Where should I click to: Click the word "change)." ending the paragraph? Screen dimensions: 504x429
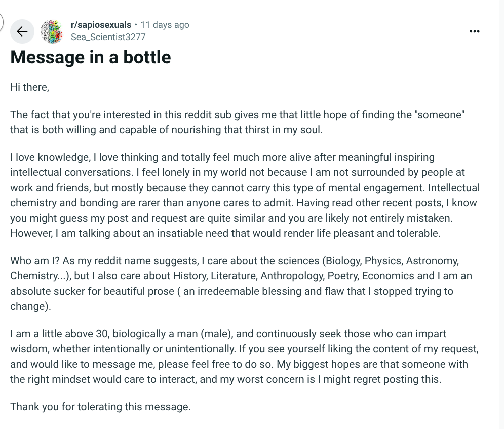pyautogui.click(x=30, y=306)
